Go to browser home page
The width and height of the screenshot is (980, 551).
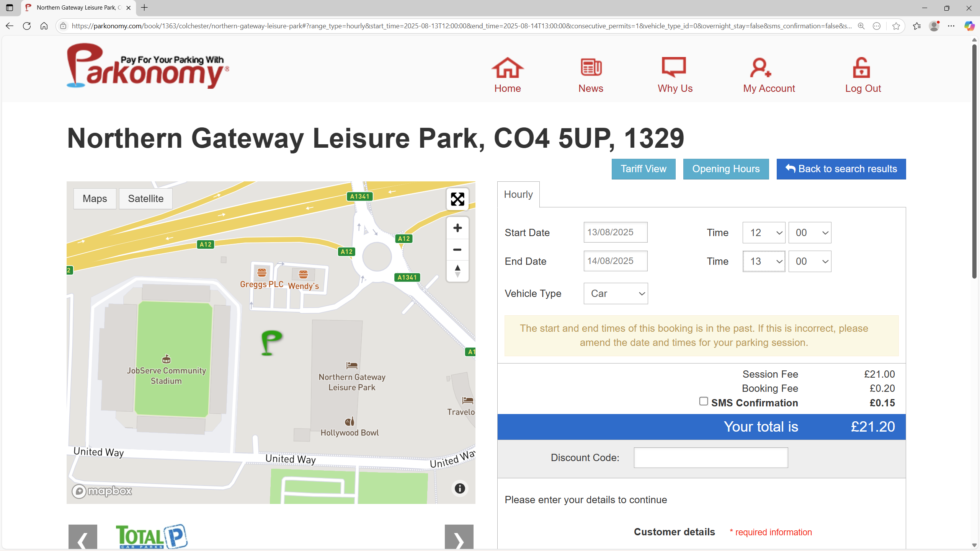(44, 26)
